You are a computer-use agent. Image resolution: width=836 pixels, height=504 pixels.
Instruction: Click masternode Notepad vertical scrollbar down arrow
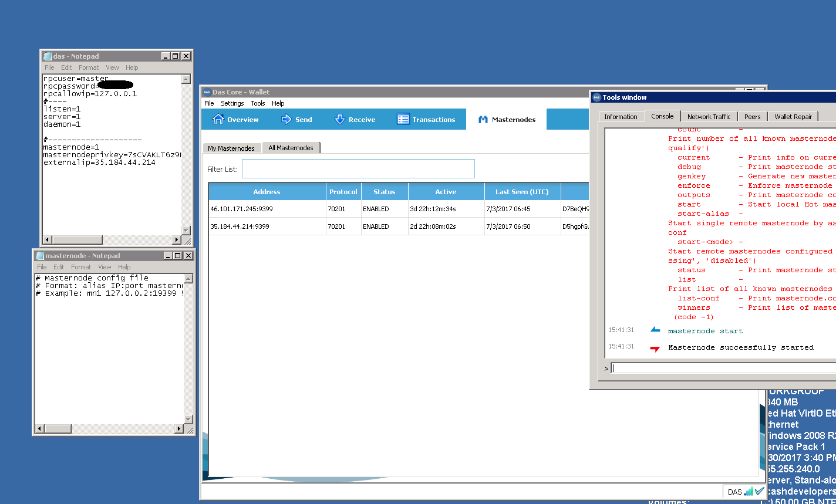pos(188,420)
